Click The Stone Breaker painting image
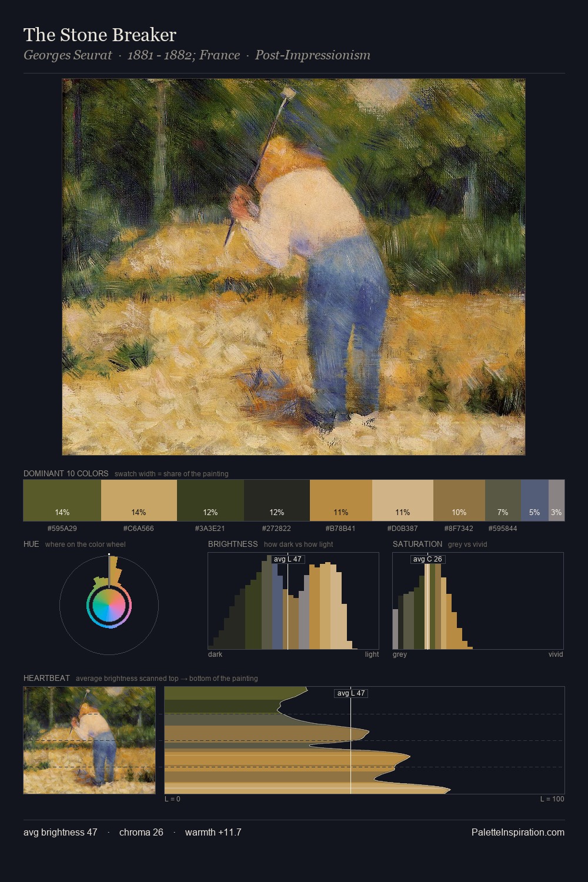 click(x=294, y=267)
